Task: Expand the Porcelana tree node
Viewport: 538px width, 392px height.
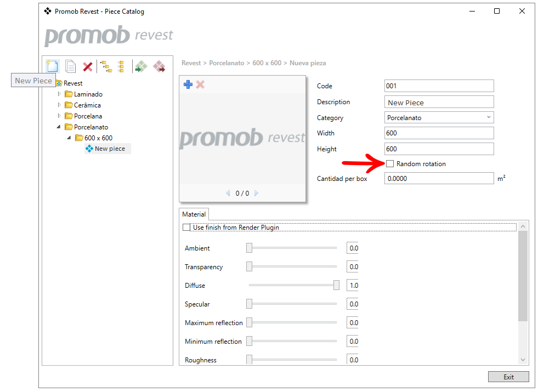Action: [59, 116]
